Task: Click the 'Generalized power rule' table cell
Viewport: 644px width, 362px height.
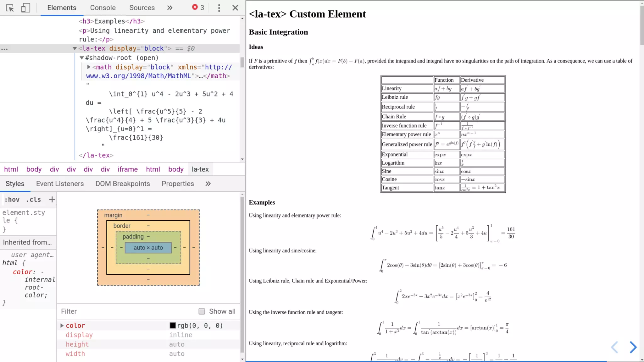Action: [x=407, y=144]
